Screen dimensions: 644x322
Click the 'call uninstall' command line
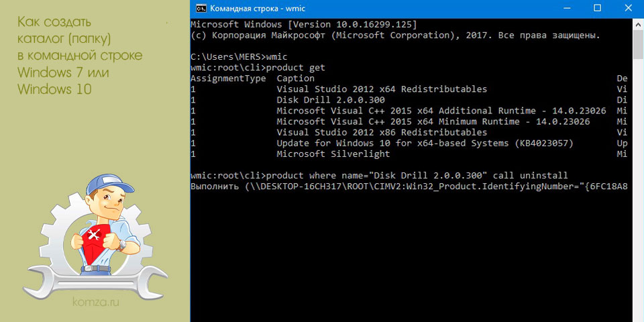pyautogui.click(x=380, y=176)
